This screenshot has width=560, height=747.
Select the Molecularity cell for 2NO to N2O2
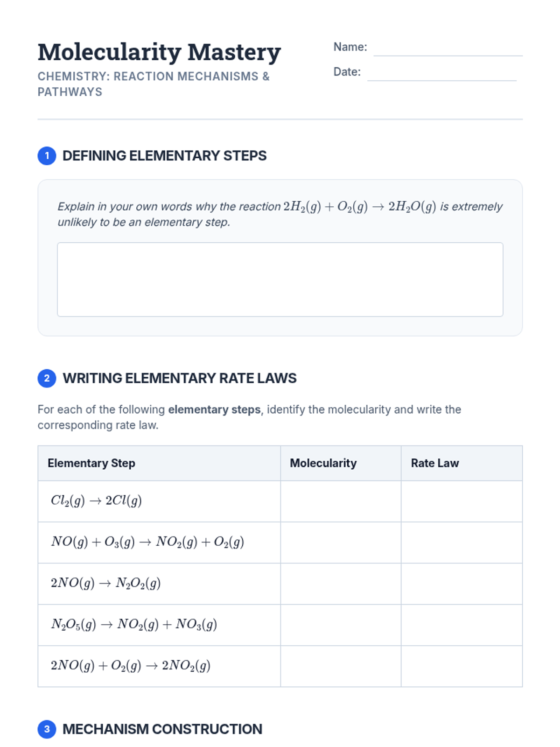pos(341,584)
